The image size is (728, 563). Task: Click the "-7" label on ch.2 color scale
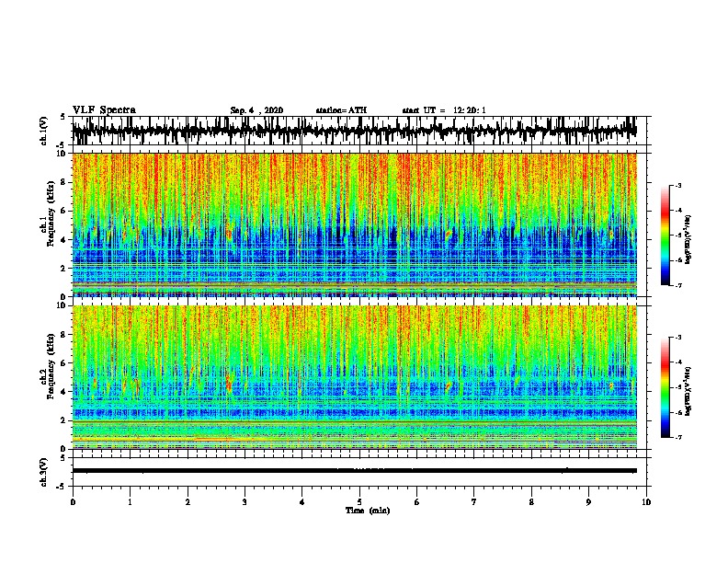click(678, 438)
